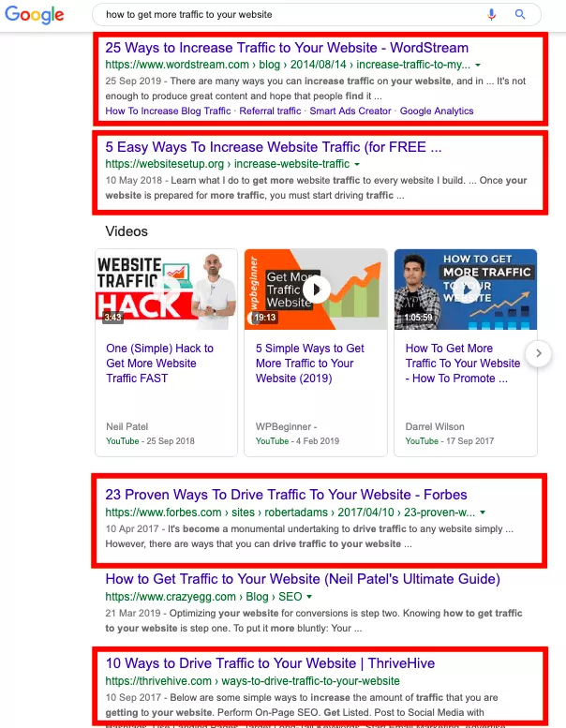The width and height of the screenshot is (566, 728).
Task: Click the YouTube - 4 Feb 2019 source text
Action: pyautogui.click(x=297, y=441)
